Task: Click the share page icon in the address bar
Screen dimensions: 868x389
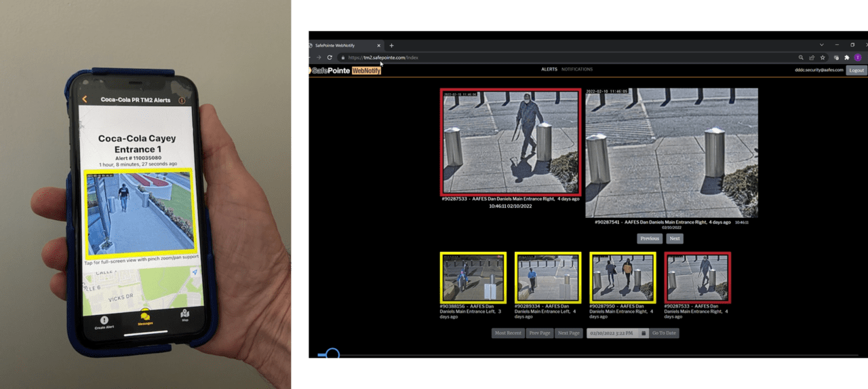Action: [812, 58]
